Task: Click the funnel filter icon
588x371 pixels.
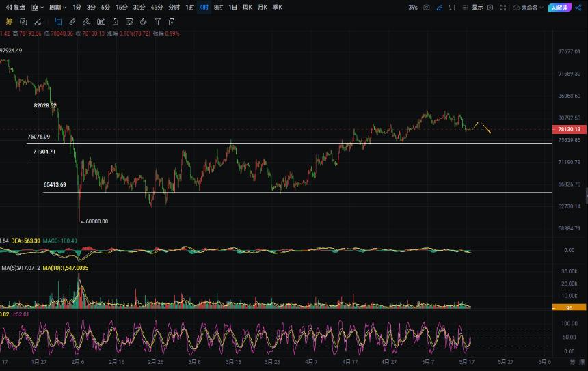Action: 157,22
